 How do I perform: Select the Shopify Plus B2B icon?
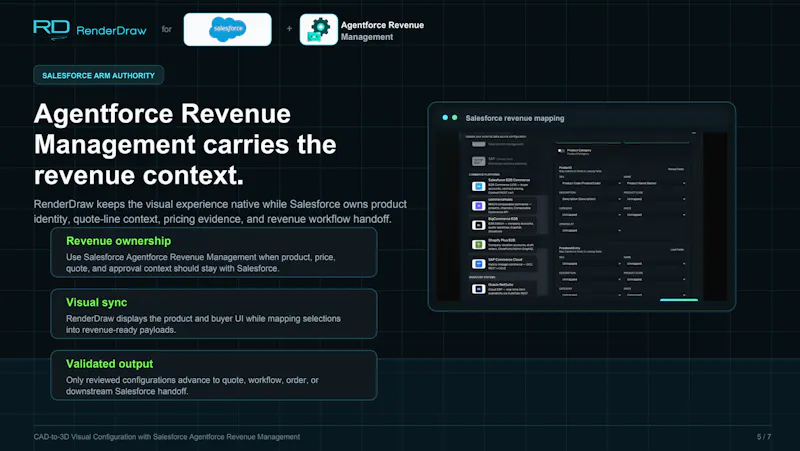(x=479, y=245)
